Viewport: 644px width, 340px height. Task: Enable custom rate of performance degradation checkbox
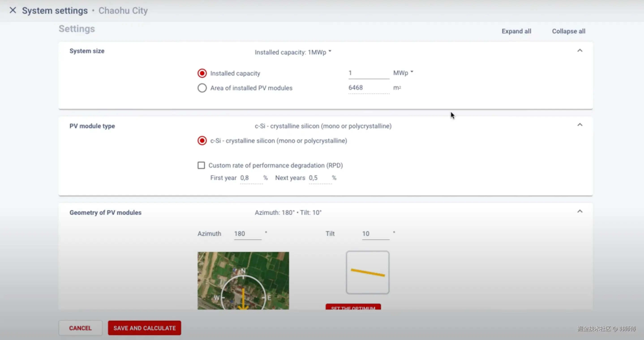(x=201, y=165)
